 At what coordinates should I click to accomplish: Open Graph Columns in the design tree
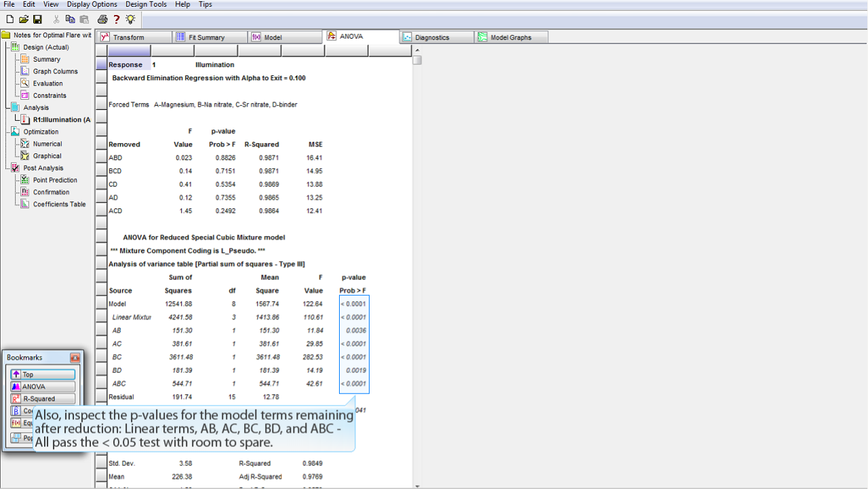(55, 71)
